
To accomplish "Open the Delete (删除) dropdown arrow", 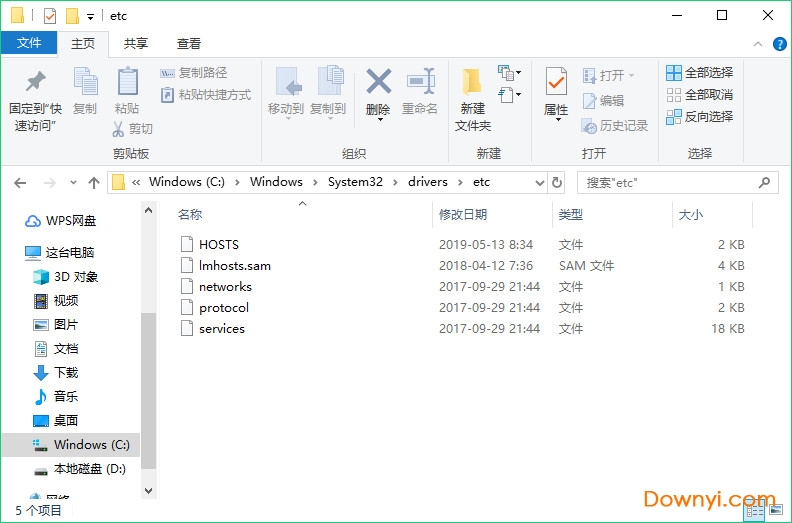I will [380, 120].
